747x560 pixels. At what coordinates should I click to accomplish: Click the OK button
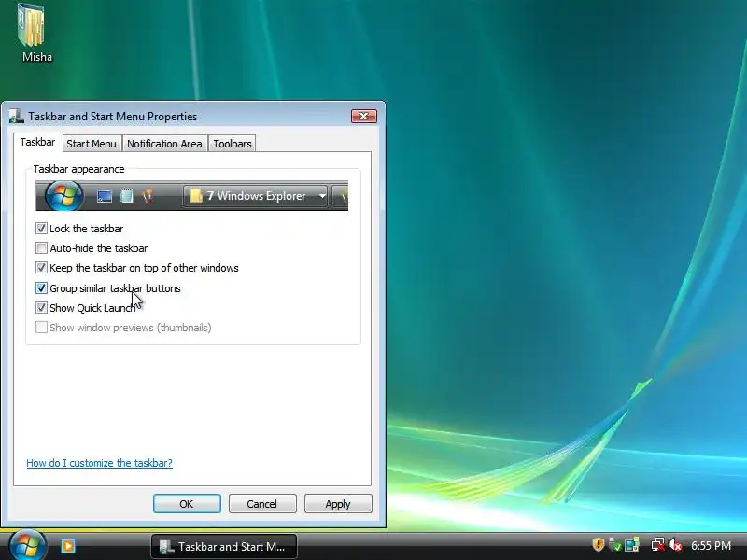click(187, 504)
